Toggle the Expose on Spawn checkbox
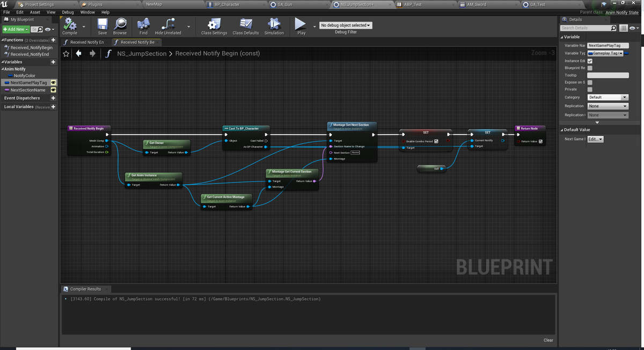 point(590,82)
